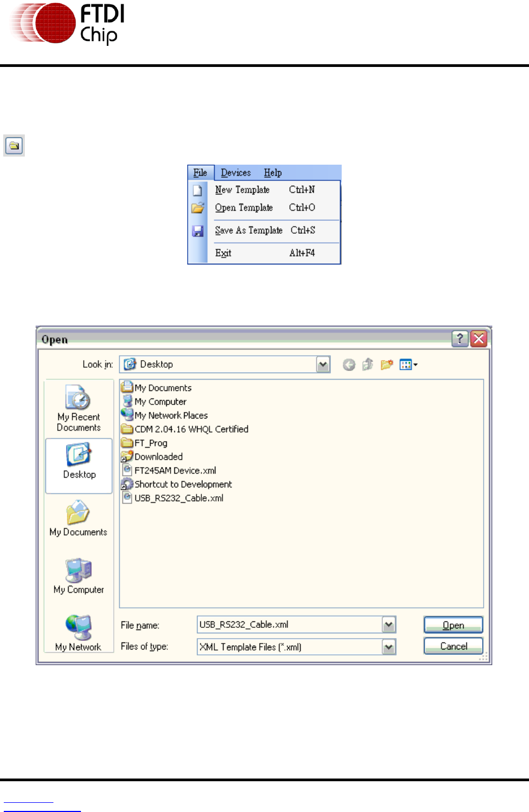The image size is (529, 812).
Task: Click the New Template blank page icon
Action: 198,190
